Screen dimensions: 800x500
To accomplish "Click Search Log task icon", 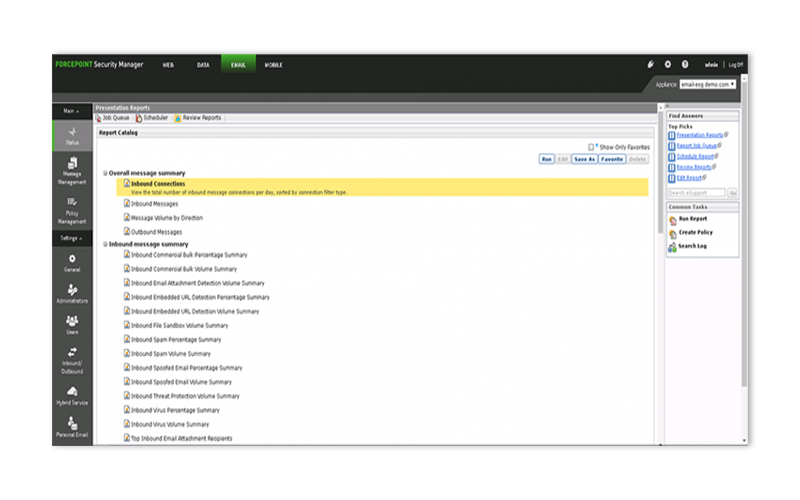I will click(672, 247).
